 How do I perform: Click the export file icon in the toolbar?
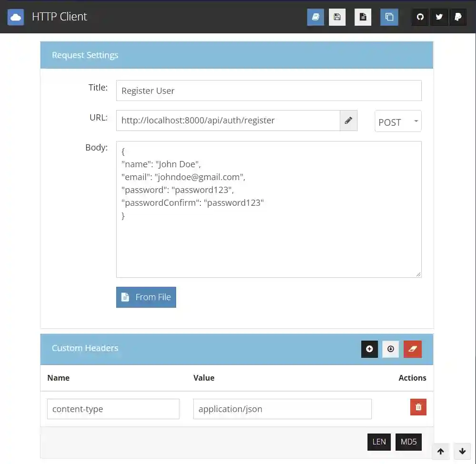[363, 17]
